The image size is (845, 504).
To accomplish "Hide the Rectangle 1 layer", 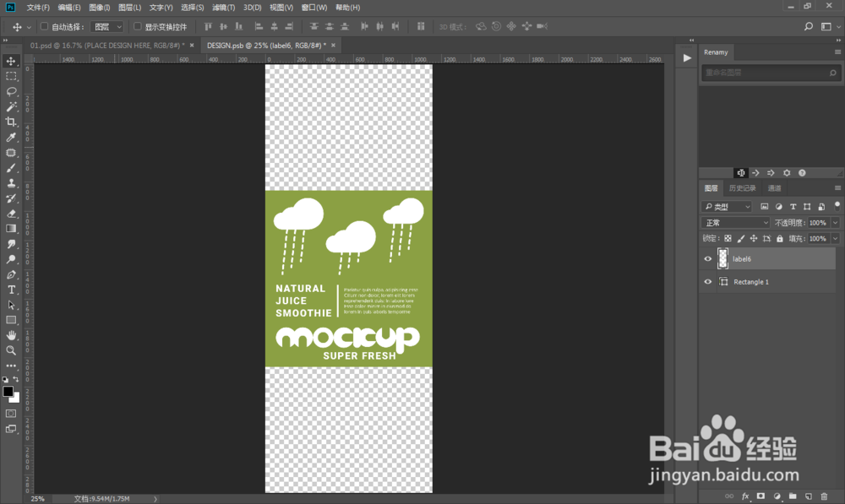I will [708, 282].
